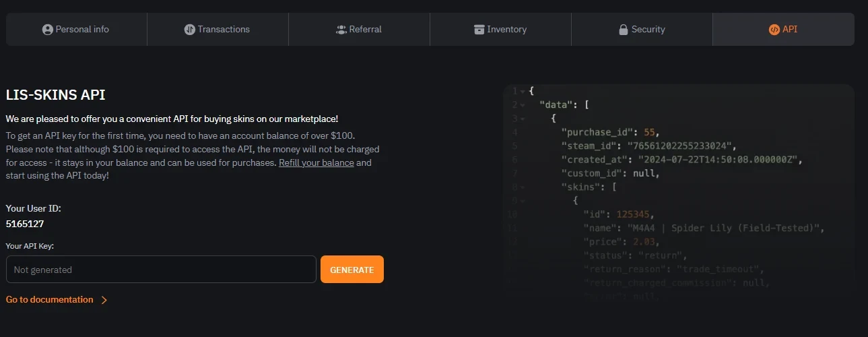Screen dimensions: 868x337
Task: Open the Go to documentation link
Action: click(x=50, y=300)
